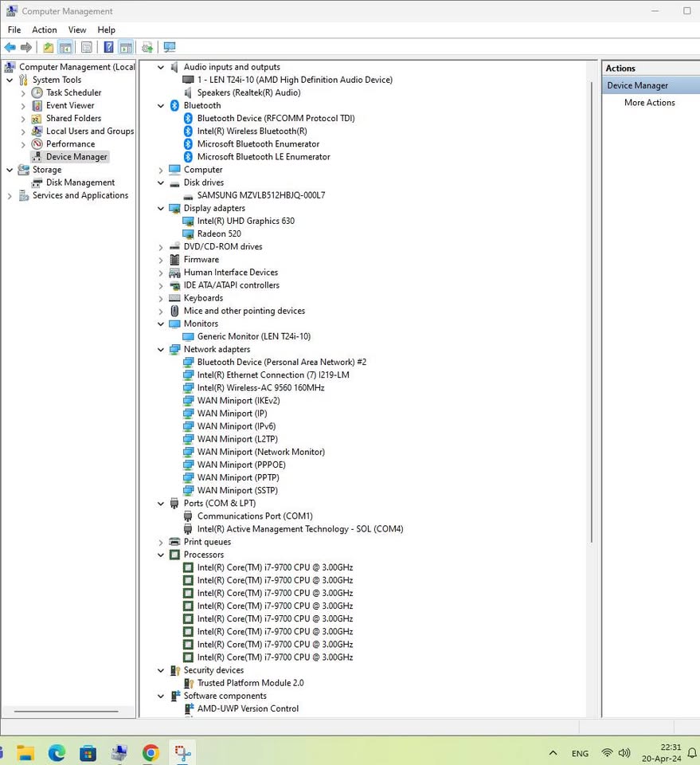Open the Properties toolbar icon

pyautogui.click(x=87, y=47)
